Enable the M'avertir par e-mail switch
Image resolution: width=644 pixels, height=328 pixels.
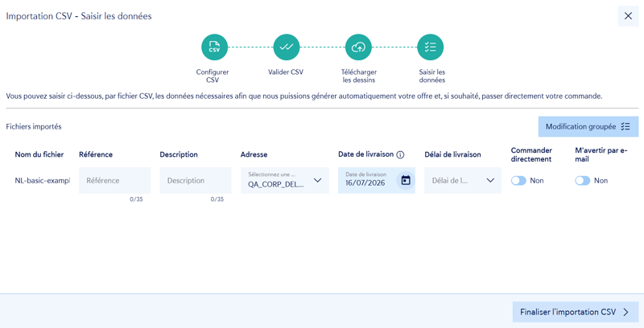(582, 180)
